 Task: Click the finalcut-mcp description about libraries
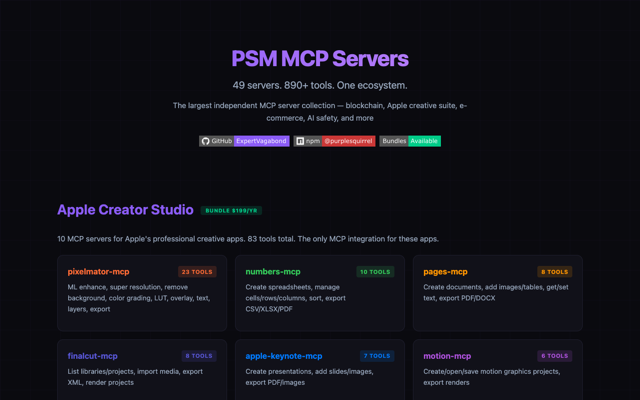tap(135, 377)
